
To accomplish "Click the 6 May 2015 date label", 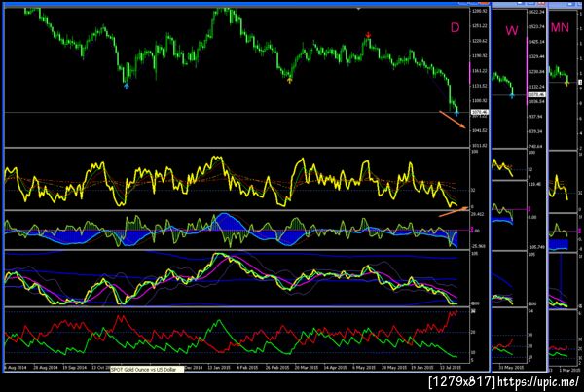I will [x=363, y=367].
